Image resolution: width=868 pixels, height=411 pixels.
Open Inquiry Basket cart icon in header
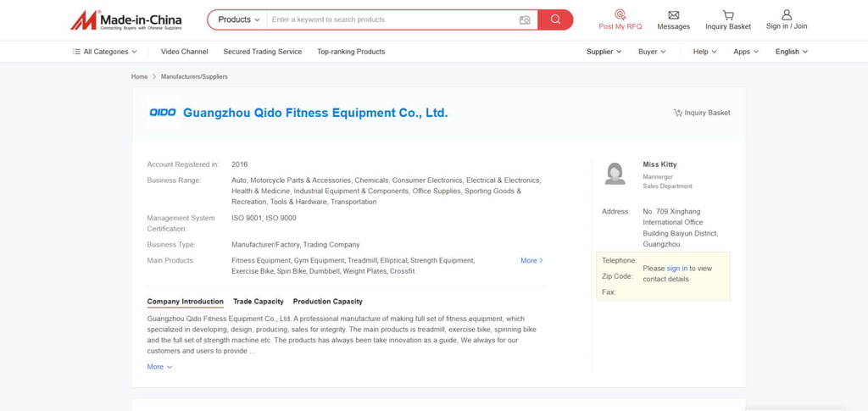[x=728, y=14]
